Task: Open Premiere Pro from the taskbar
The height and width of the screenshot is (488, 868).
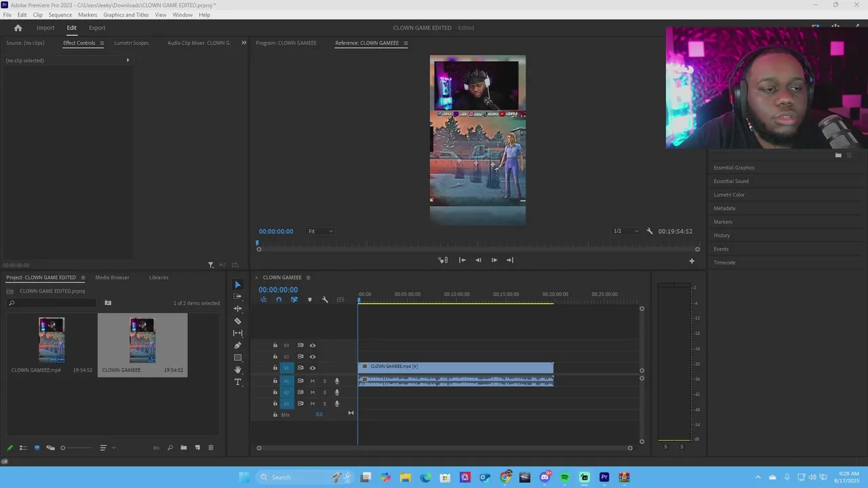Action: tap(604, 477)
